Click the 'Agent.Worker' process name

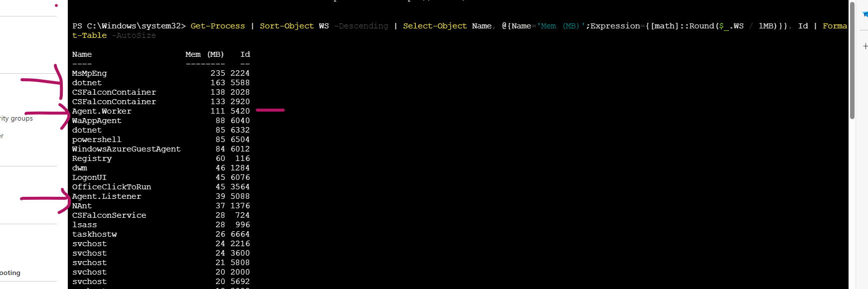pyautogui.click(x=102, y=111)
